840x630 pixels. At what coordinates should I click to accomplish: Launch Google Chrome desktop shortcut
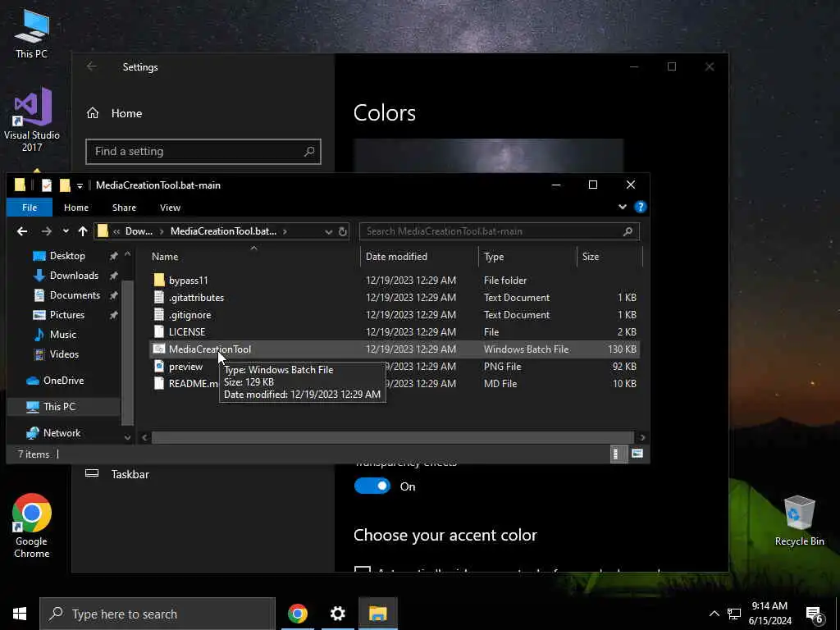coord(32,526)
